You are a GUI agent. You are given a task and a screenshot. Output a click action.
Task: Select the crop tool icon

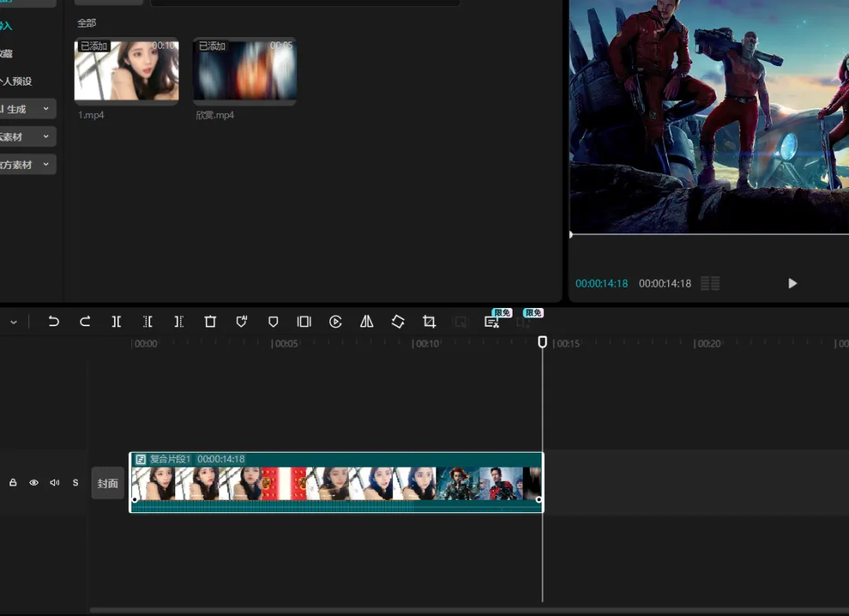click(429, 321)
